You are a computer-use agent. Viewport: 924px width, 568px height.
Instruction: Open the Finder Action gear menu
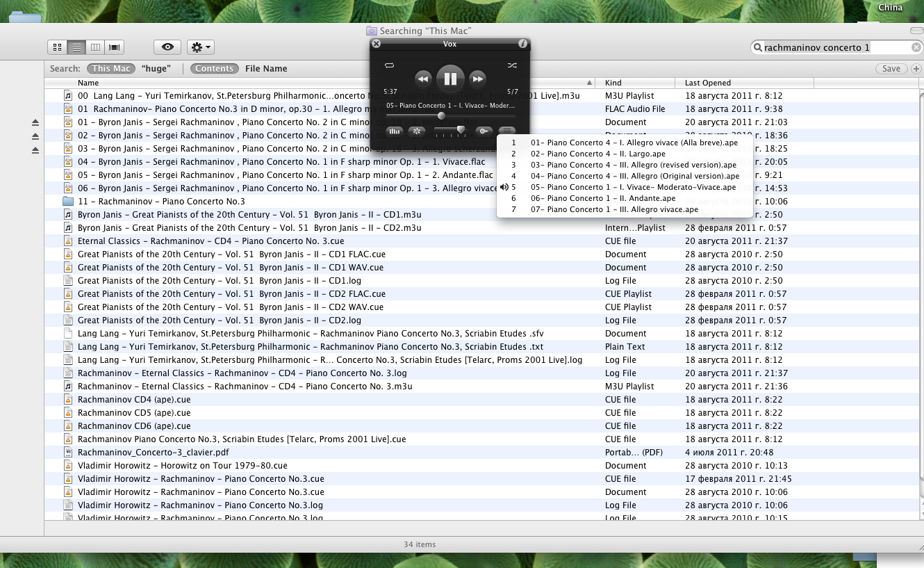coord(200,47)
